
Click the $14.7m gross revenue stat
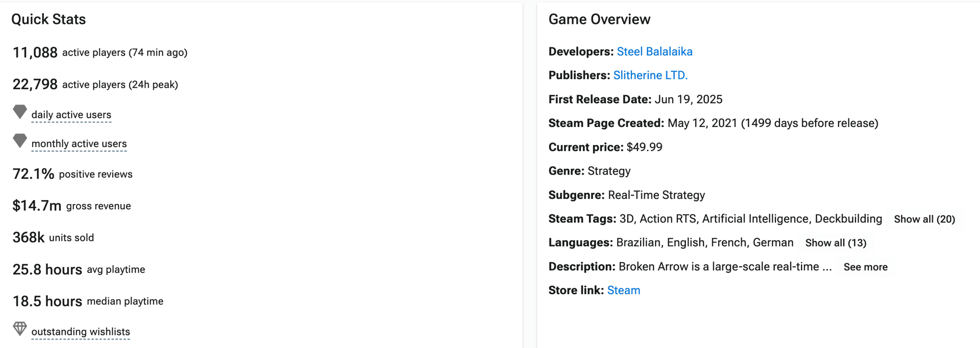pos(37,206)
